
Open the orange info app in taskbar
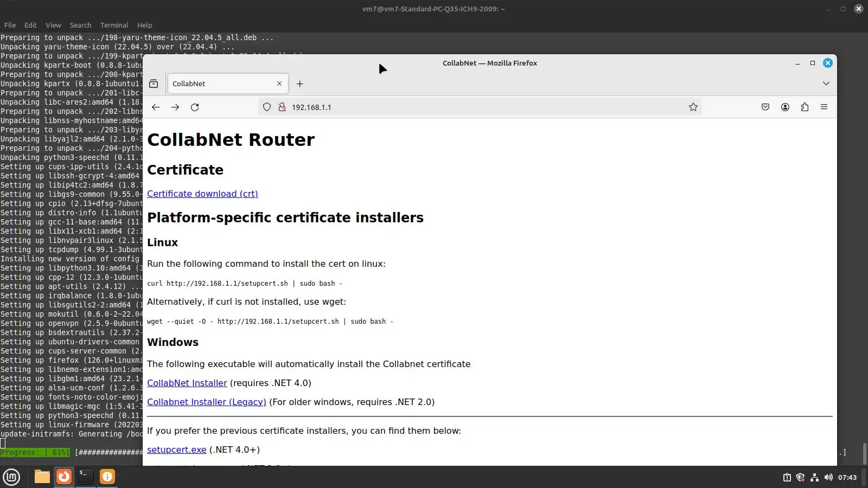click(107, 477)
